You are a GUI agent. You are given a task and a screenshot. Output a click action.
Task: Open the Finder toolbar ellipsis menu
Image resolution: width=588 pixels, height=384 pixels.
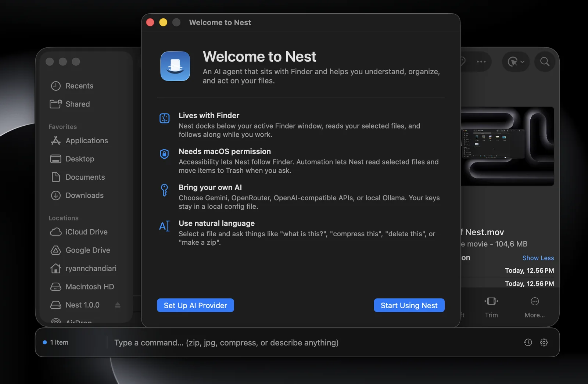coord(481,62)
